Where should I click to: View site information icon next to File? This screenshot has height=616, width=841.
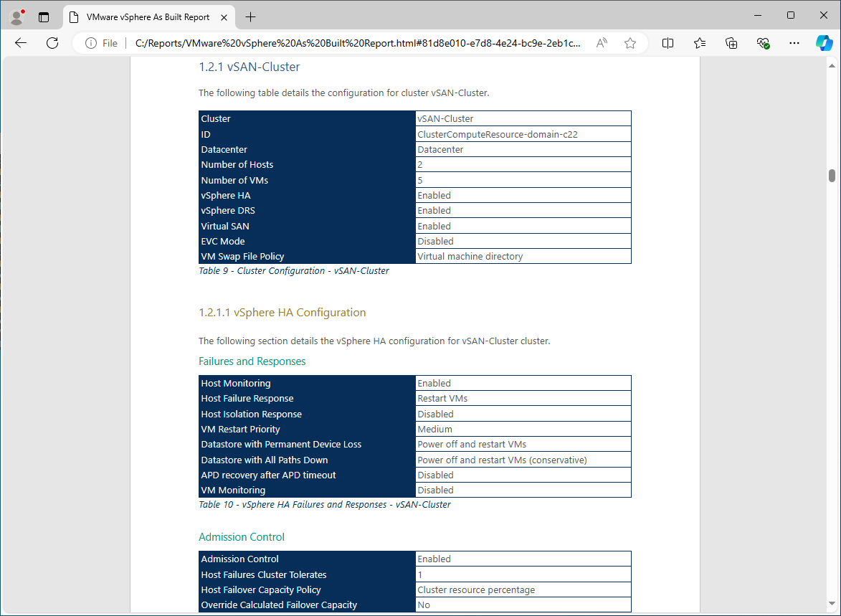click(91, 44)
